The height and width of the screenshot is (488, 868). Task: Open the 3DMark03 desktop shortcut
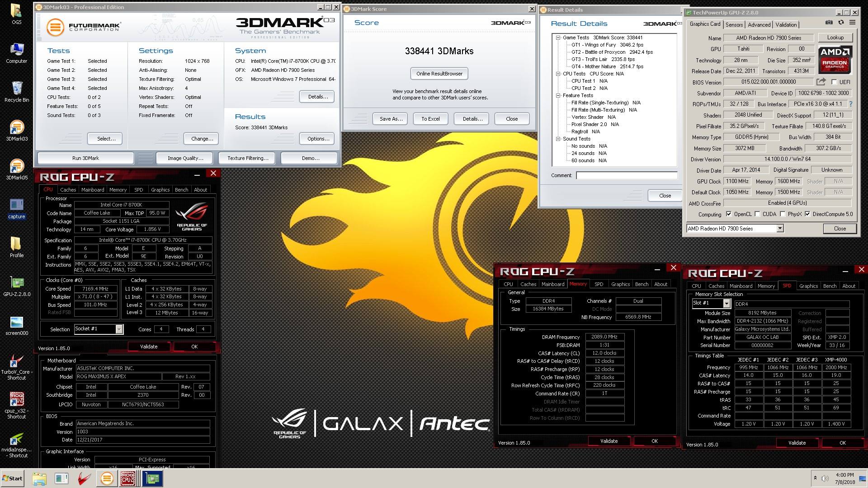point(17,131)
